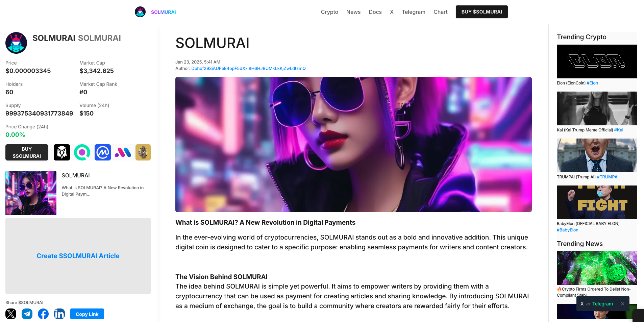The image size is (644, 322).
Task: Open the Elon coin trending thumbnail
Action: tap(597, 61)
